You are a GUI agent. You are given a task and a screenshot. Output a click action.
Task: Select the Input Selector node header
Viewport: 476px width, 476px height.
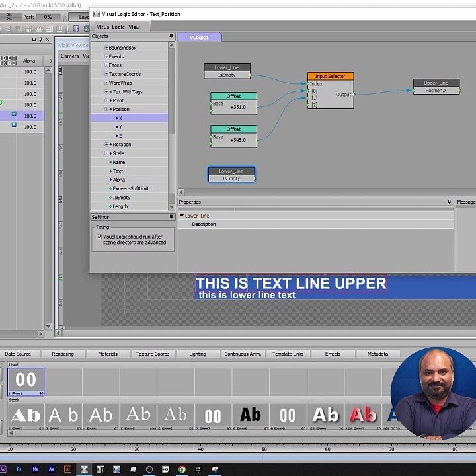point(331,76)
